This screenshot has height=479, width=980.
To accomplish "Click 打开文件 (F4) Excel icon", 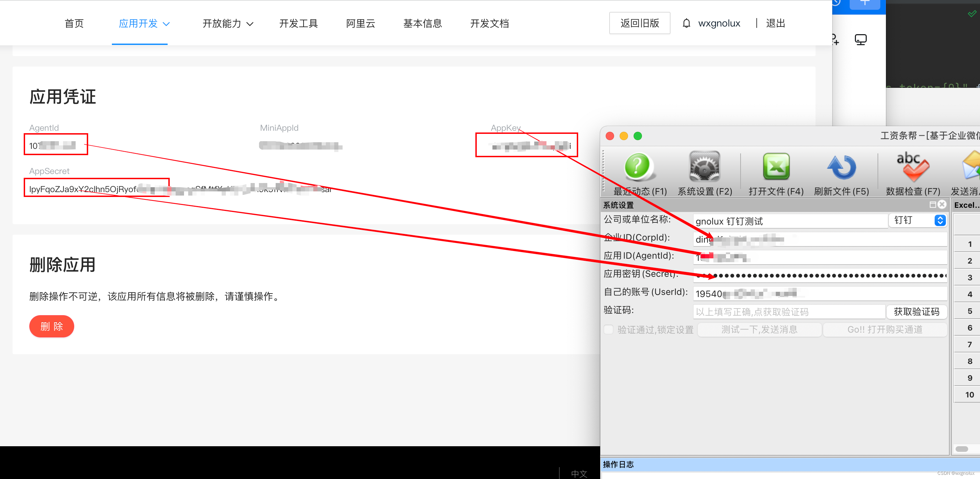I will pos(776,167).
